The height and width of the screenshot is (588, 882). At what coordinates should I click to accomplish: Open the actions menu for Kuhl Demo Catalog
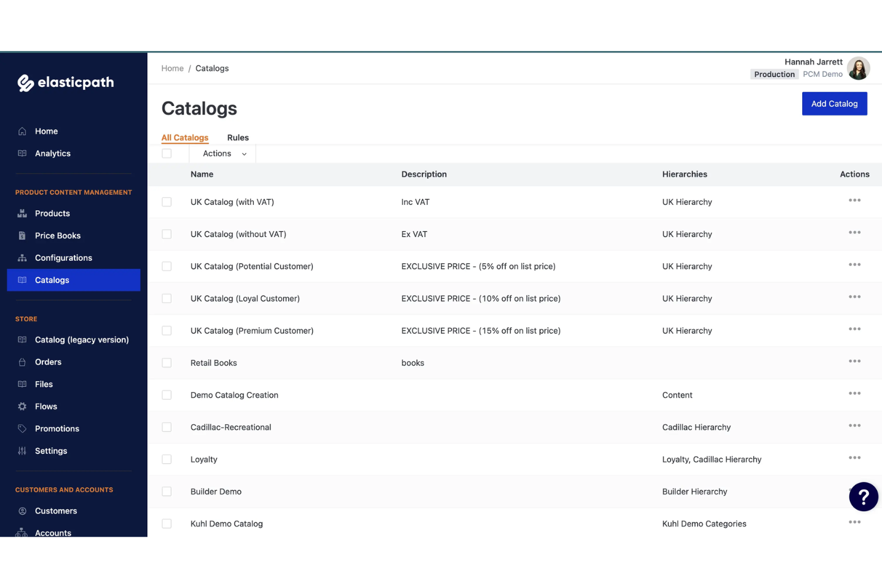(x=855, y=521)
